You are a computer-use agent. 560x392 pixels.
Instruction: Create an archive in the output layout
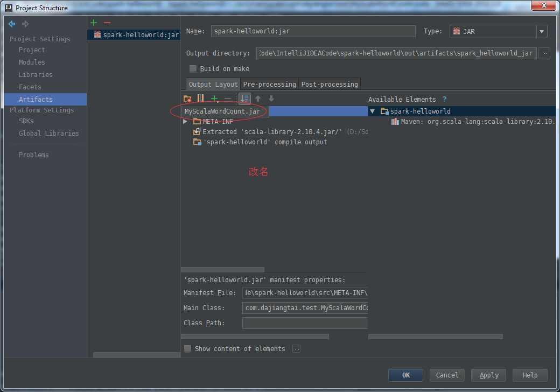[200, 99]
